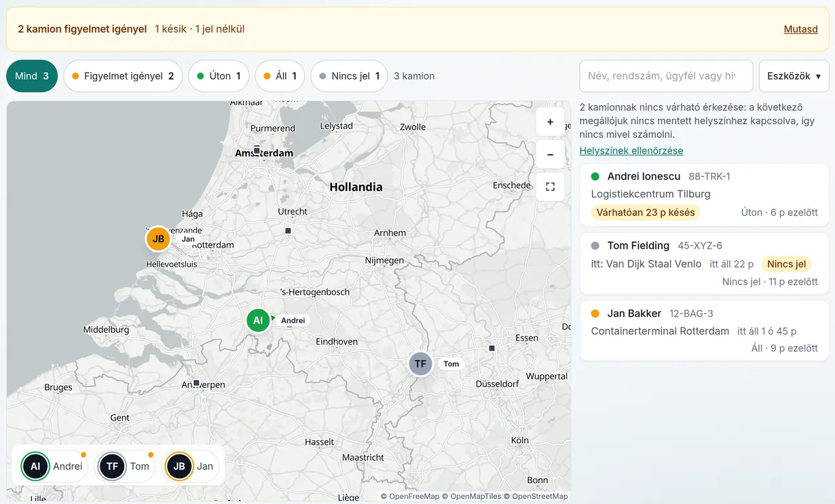835x504 pixels.
Task: Click the TF truck marker near Venlo
Action: 420,364
